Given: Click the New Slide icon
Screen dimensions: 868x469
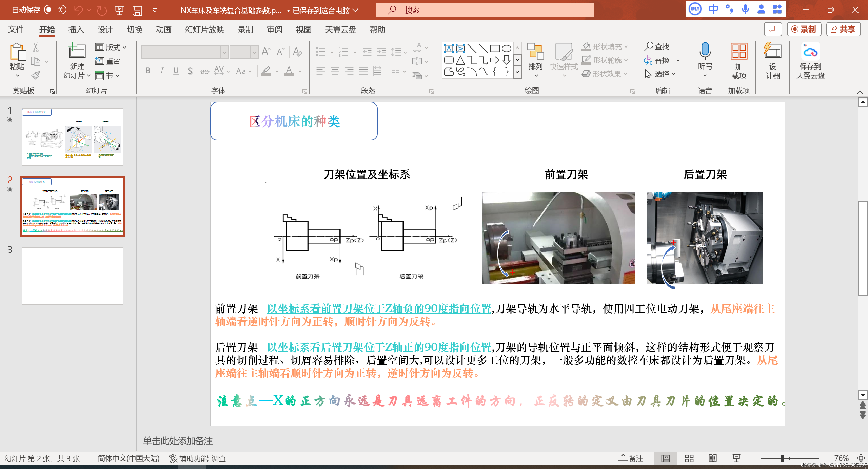Looking at the screenshot, I should click(x=77, y=51).
